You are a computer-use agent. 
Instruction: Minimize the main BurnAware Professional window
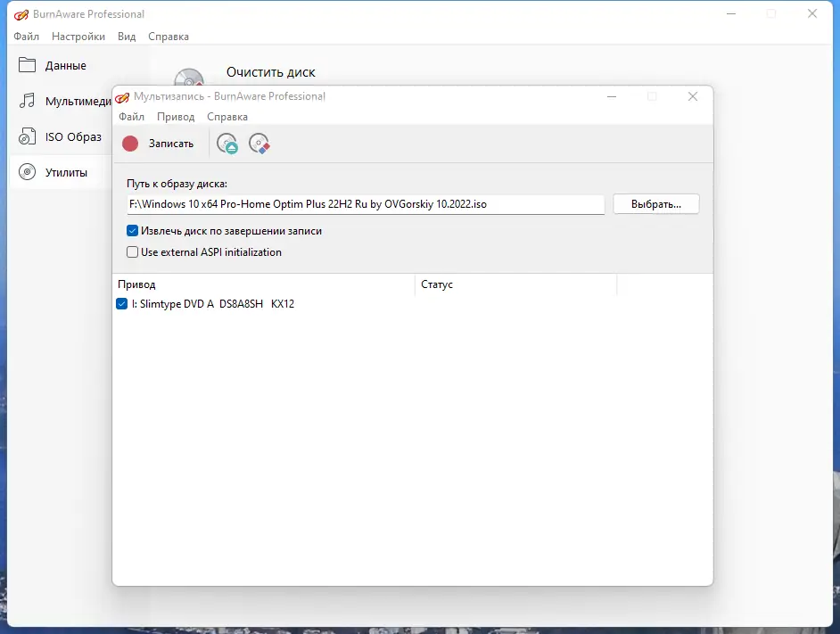[730, 14]
